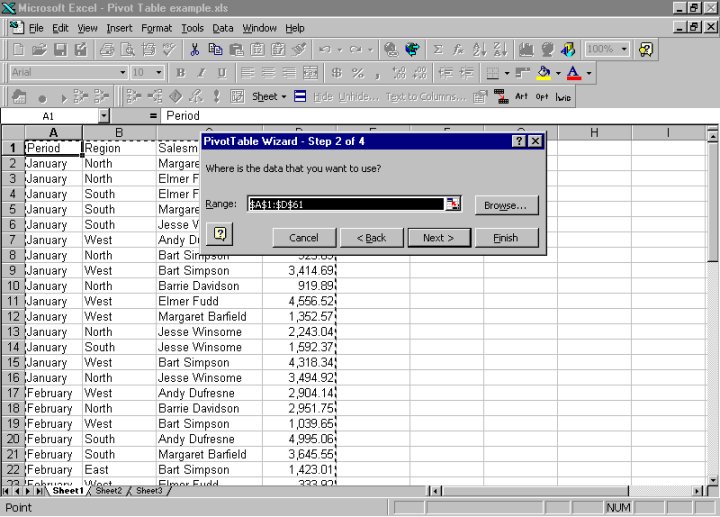Toggle Bold formatting
The height and width of the screenshot is (517, 720).
[180, 73]
